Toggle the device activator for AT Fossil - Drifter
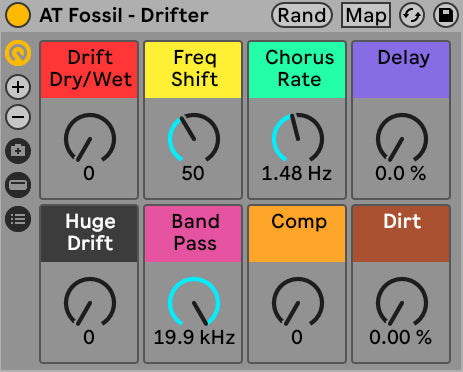The image size is (463, 372). coord(18,15)
